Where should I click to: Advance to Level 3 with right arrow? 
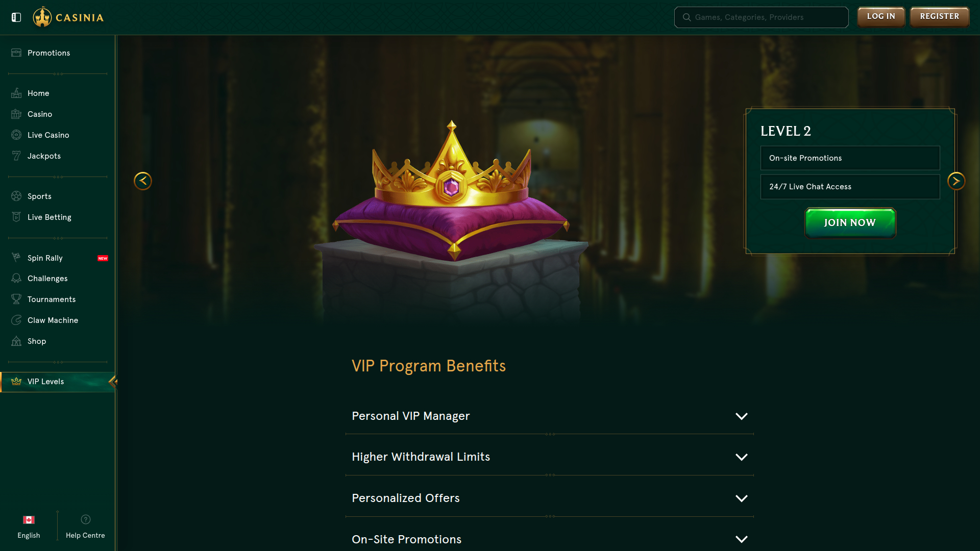[x=956, y=181]
